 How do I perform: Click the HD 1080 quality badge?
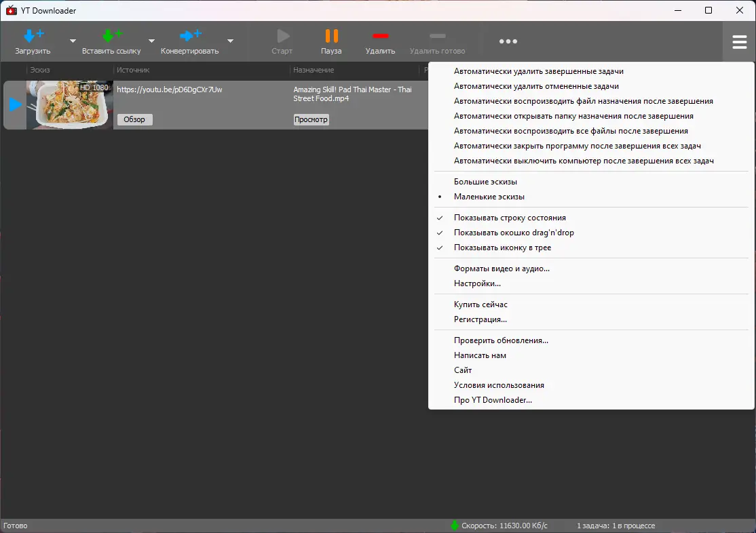pyautogui.click(x=94, y=87)
